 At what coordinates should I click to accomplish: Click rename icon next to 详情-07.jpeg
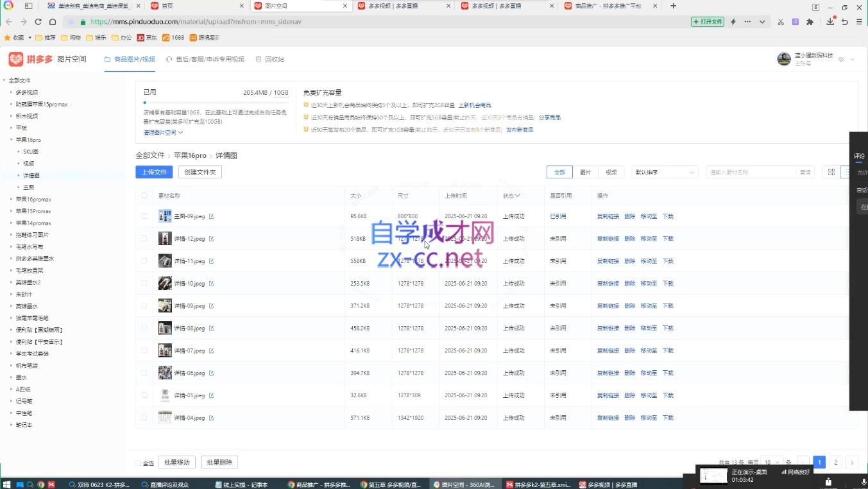point(211,351)
